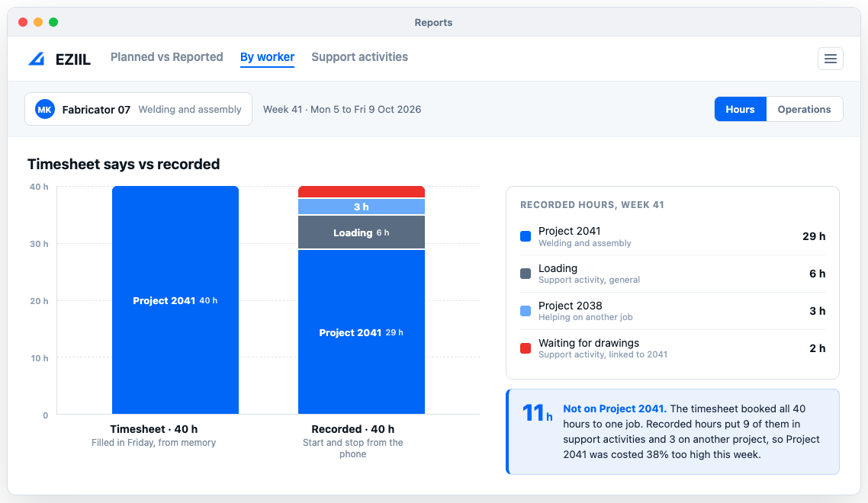Screen dimensions: 868x503
Task: Click the Helping on another job subtitle
Action: point(586,317)
